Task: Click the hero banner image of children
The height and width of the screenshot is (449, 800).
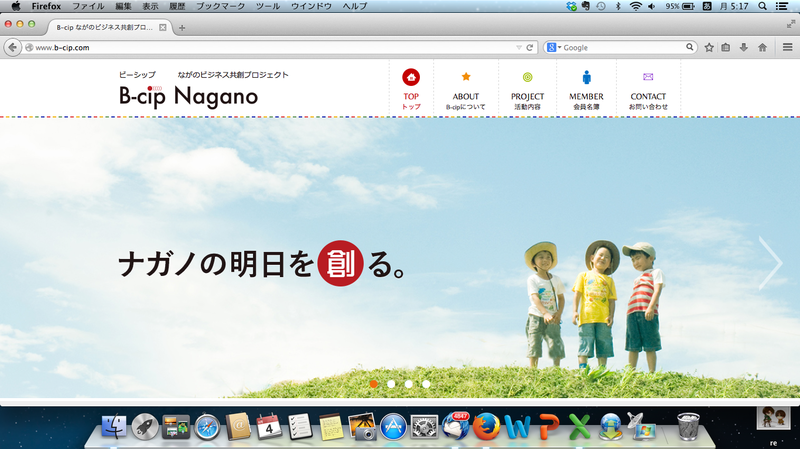Action: pos(400,258)
